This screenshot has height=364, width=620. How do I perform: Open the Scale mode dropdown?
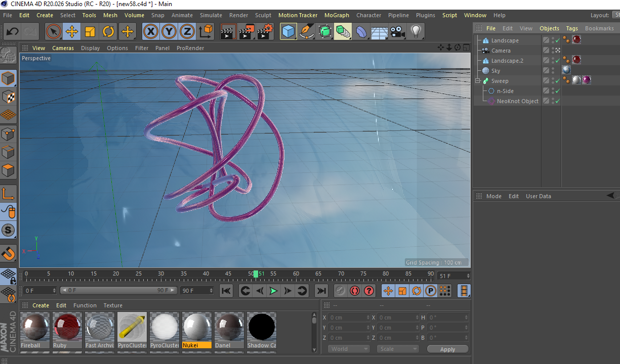pyautogui.click(x=398, y=349)
